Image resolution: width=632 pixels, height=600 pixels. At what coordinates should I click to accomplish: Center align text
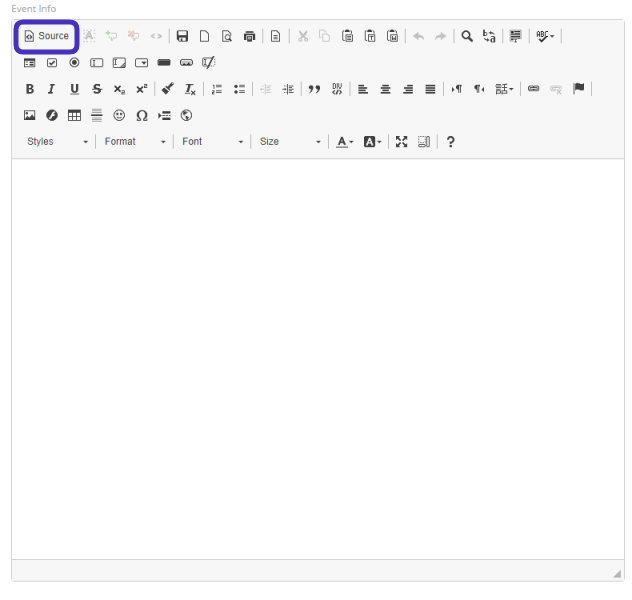[x=385, y=89]
